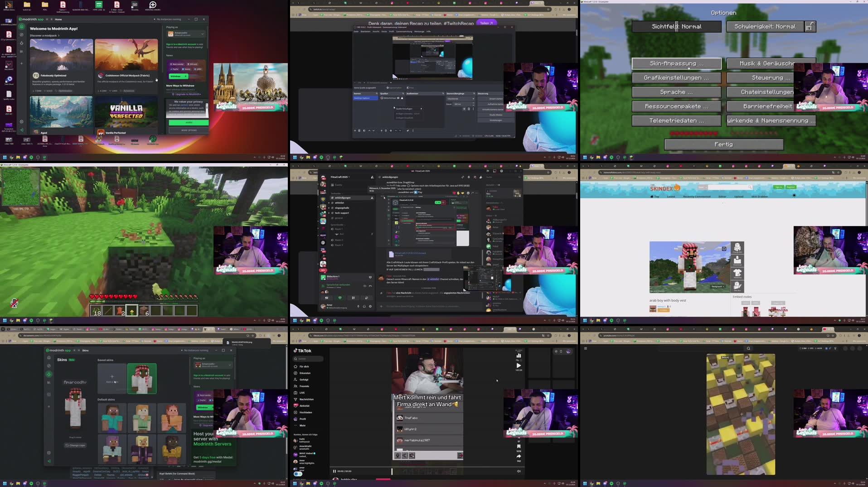This screenshot has height=487, width=868.
Task: Click the Sichtfeld slider in Minecraft options
Action: point(676,26)
